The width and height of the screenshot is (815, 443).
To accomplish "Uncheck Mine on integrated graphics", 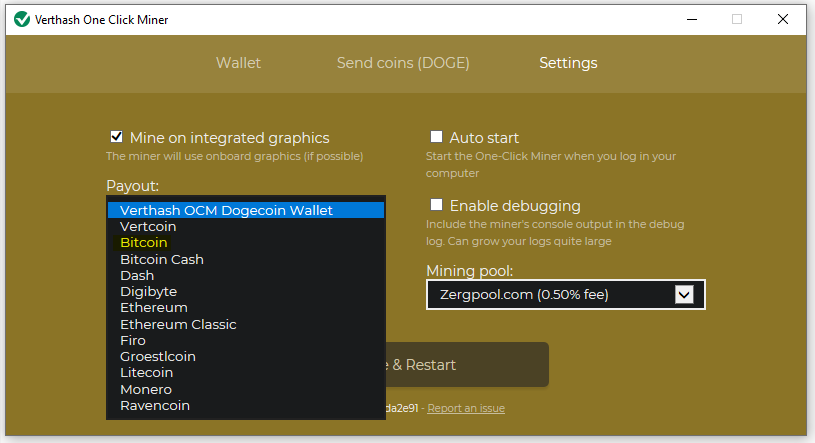I will (x=116, y=137).
